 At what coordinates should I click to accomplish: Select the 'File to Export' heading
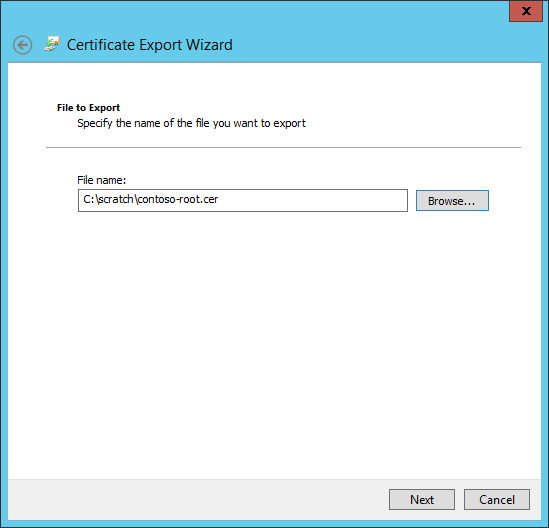coord(88,107)
